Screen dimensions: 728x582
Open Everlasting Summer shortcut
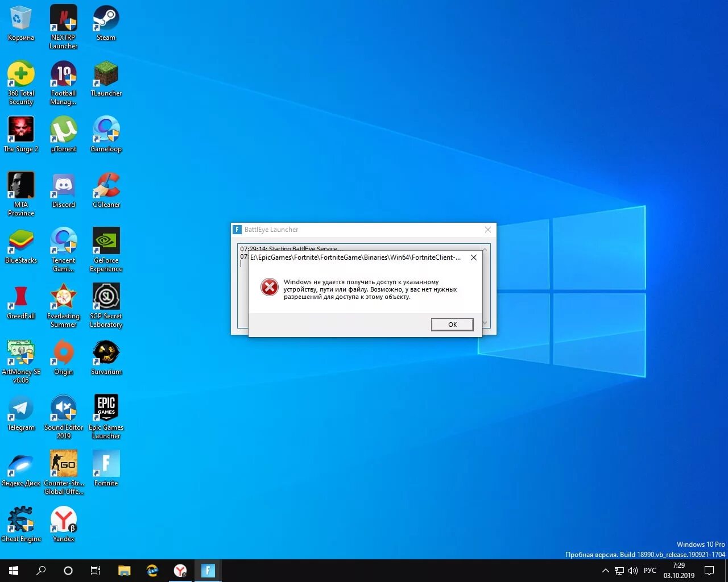click(x=64, y=305)
